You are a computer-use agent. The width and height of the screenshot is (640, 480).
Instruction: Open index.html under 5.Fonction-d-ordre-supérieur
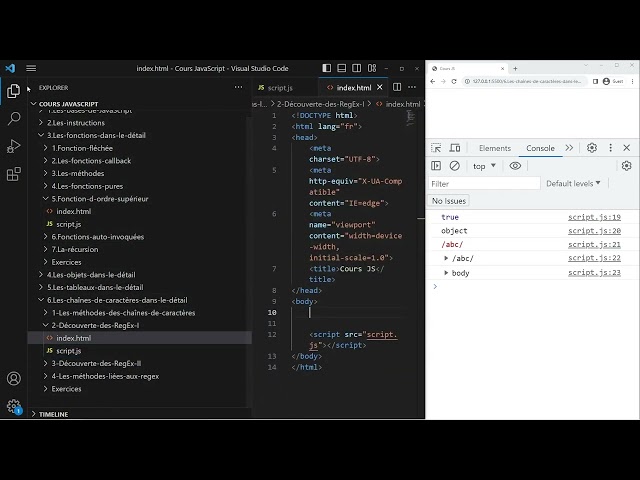point(73,211)
